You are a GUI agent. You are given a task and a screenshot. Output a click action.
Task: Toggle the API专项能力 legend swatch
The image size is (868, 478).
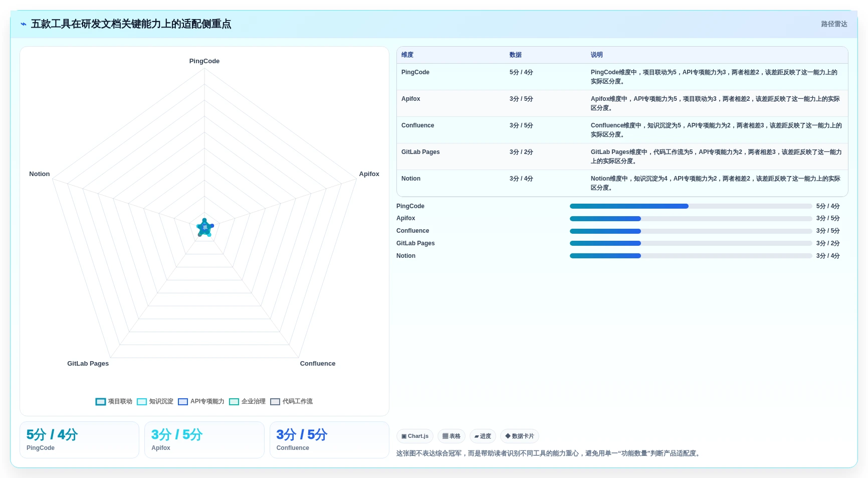[183, 402]
